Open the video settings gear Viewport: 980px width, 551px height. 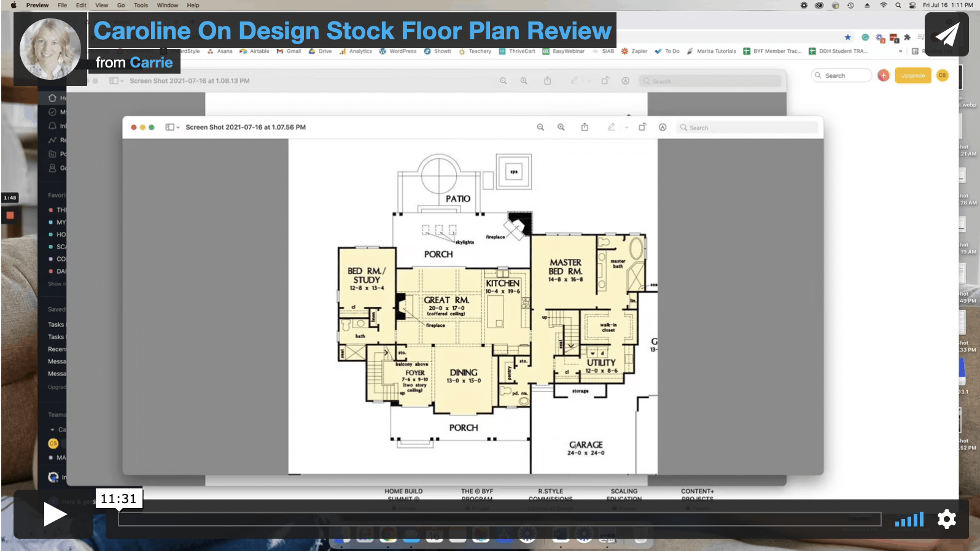[x=946, y=519]
